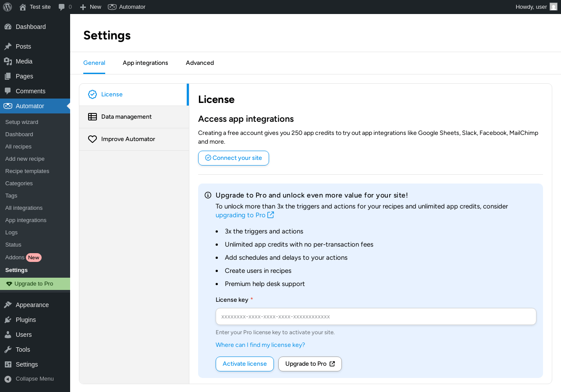
Task: Open Improve Automator section
Action: pyautogui.click(x=128, y=139)
